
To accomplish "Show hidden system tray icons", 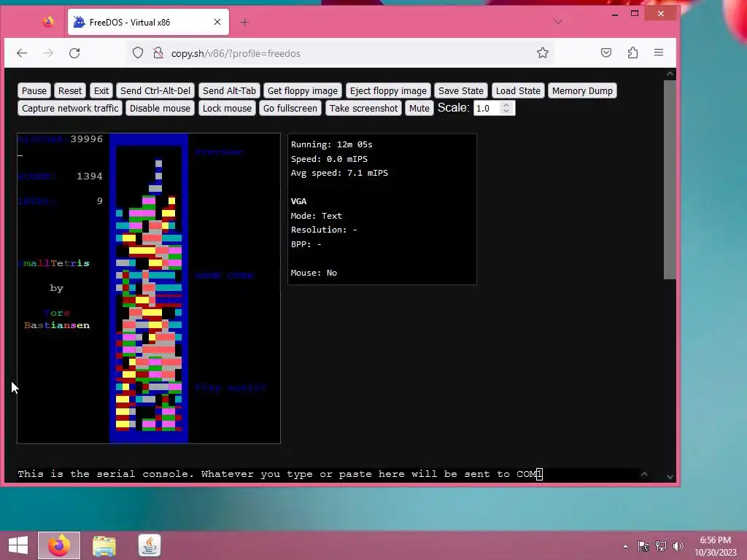I will [625, 546].
